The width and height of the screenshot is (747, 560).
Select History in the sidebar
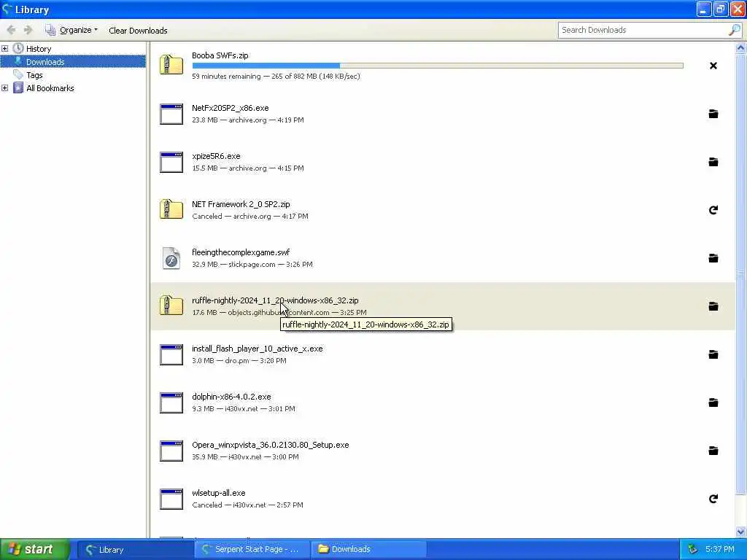tap(39, 49)
